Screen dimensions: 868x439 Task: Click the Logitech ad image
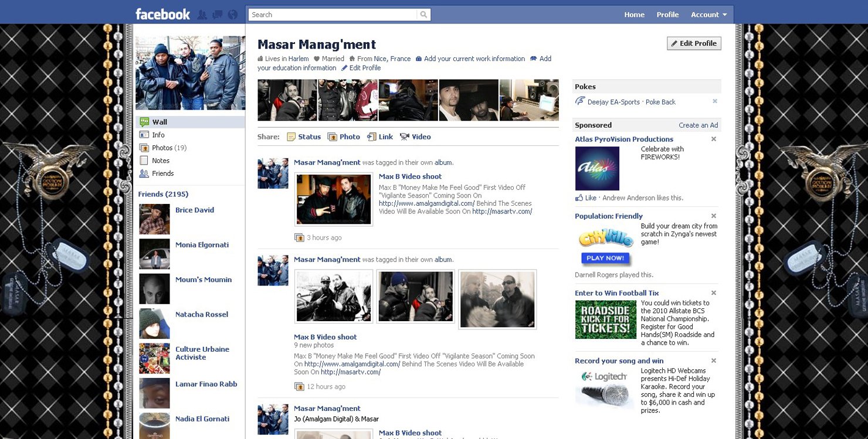[606, 389]
